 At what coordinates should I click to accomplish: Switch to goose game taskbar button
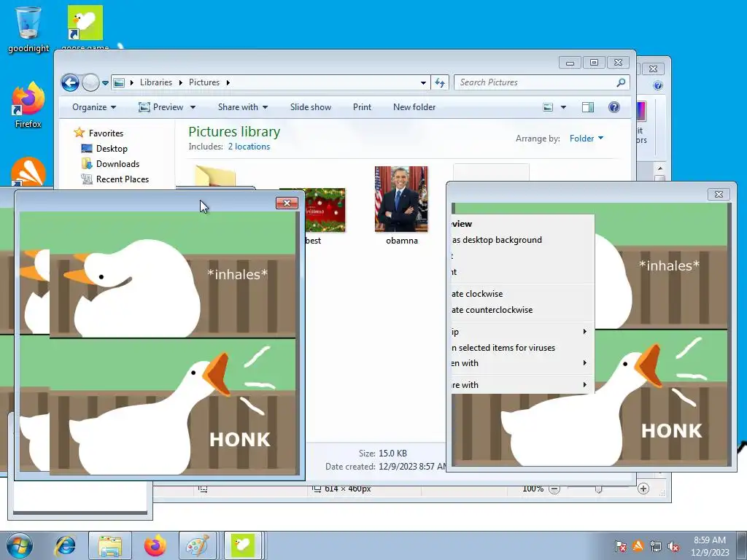(x=243, y=545)
